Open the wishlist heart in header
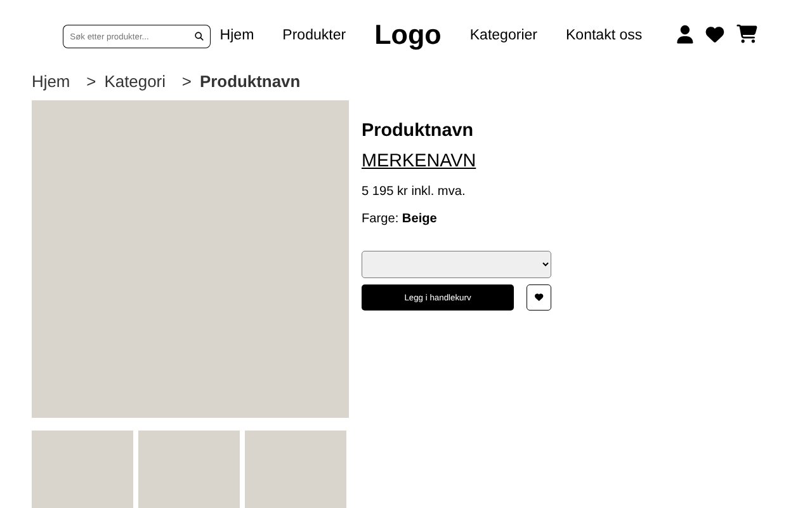Image resolution: width=812 pixels, height=508 pixels. [715, 35]
